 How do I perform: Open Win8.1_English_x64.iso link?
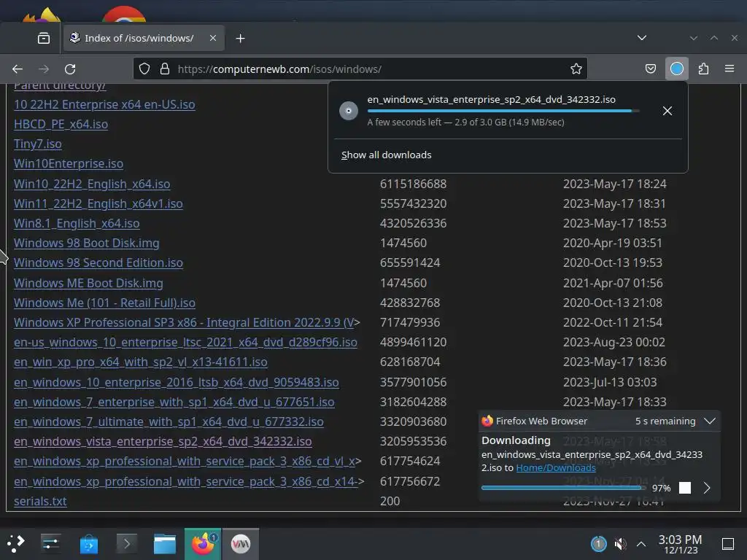pos(77,223)
